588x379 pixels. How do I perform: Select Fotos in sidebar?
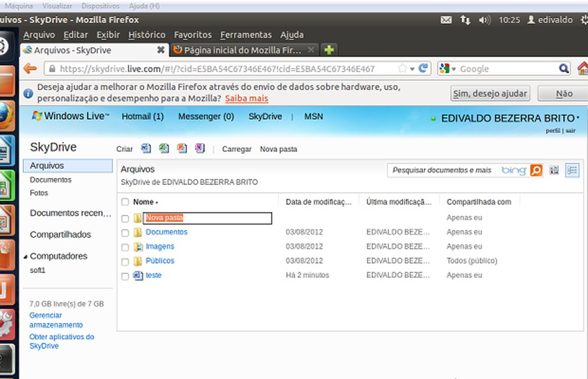tap(39, 193)
